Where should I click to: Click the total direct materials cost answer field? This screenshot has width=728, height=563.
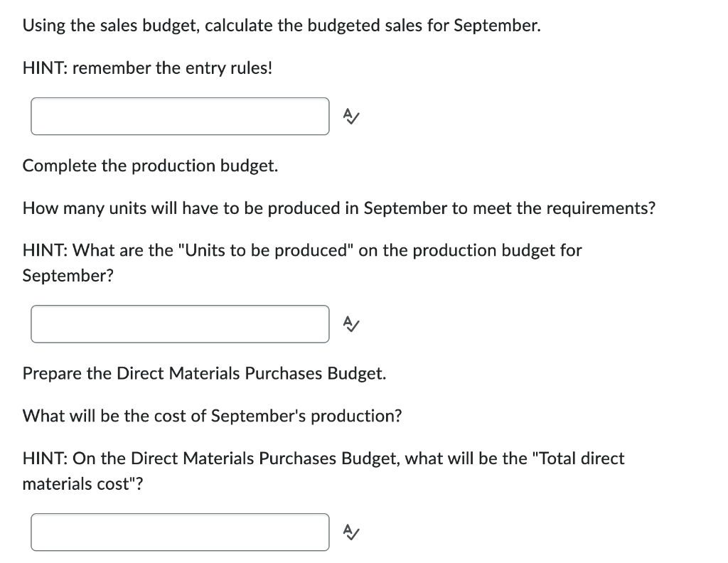(x=180, y=532)
